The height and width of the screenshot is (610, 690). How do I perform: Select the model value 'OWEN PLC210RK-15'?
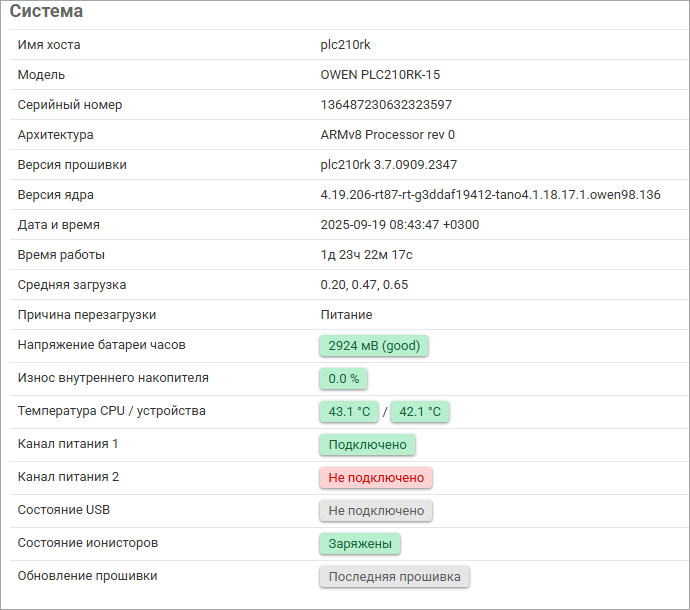(x=380, y=75)
